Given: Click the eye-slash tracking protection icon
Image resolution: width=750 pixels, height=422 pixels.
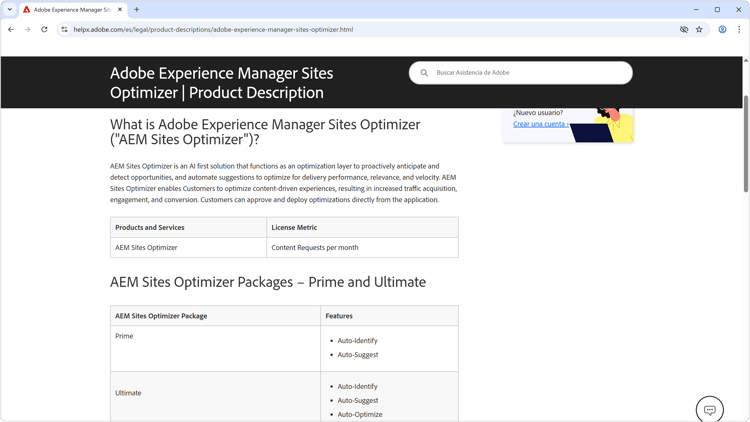Looking at the screenshot, I should click(684, 29).
